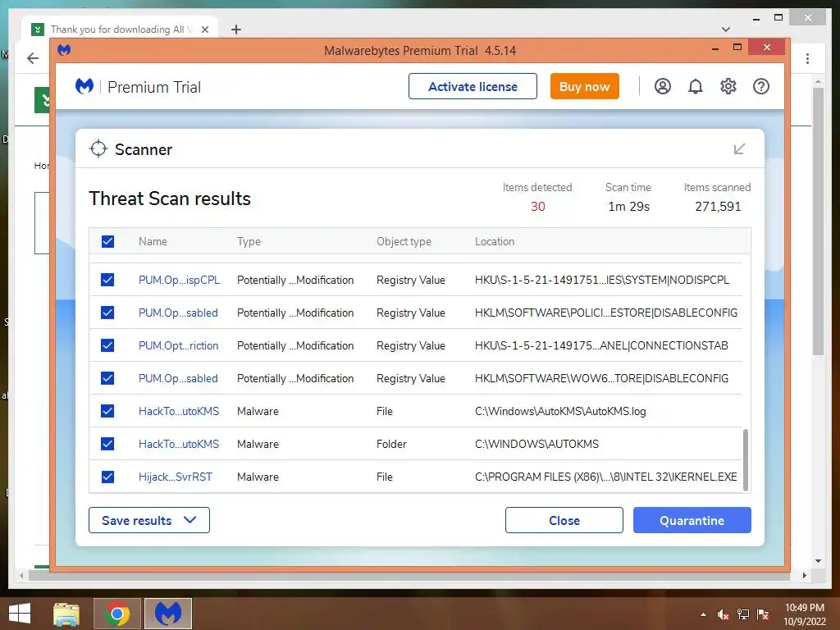The width and height of the screenshot is (840, 630).
Task: Uncheck checkbox for C:\WINDOWS\AUTOKMS folder row
Action: click(107, 444)
